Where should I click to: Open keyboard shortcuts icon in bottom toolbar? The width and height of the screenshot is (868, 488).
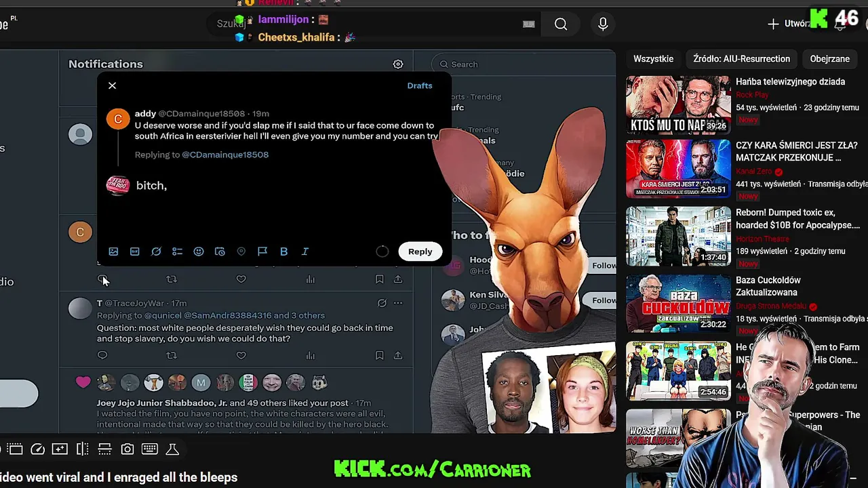pyautogui.click(x=150, y=449)
